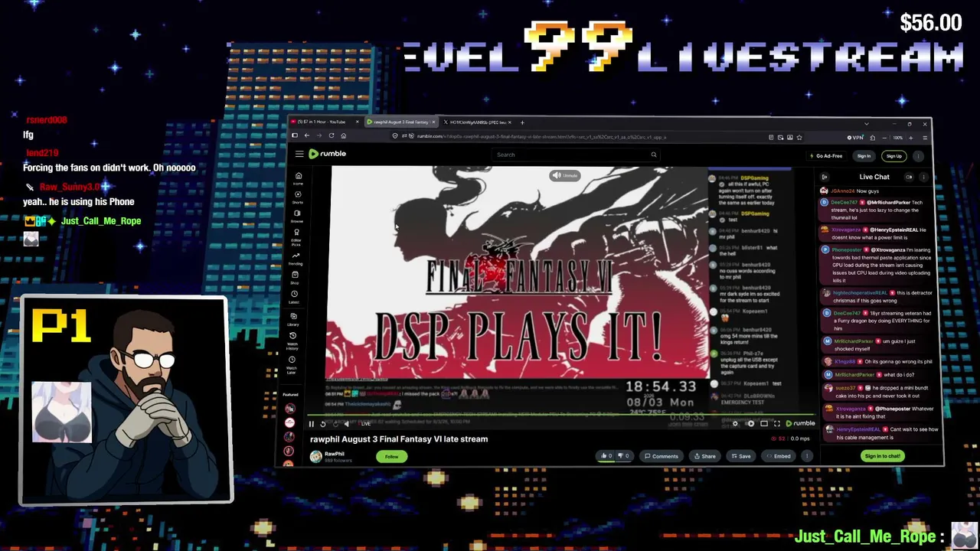Screen dimensions: 980x551
Task: Follow the RawPhil channel
Action: coord(391,457)
